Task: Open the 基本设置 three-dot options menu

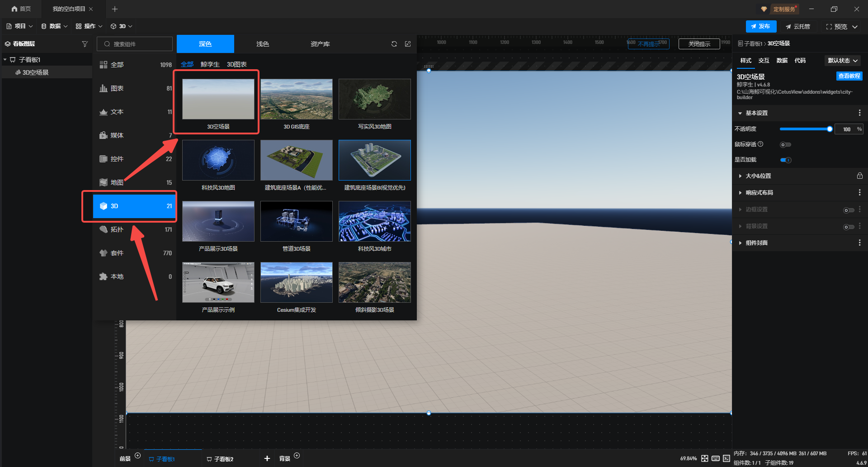Action: tap(859, 113)
